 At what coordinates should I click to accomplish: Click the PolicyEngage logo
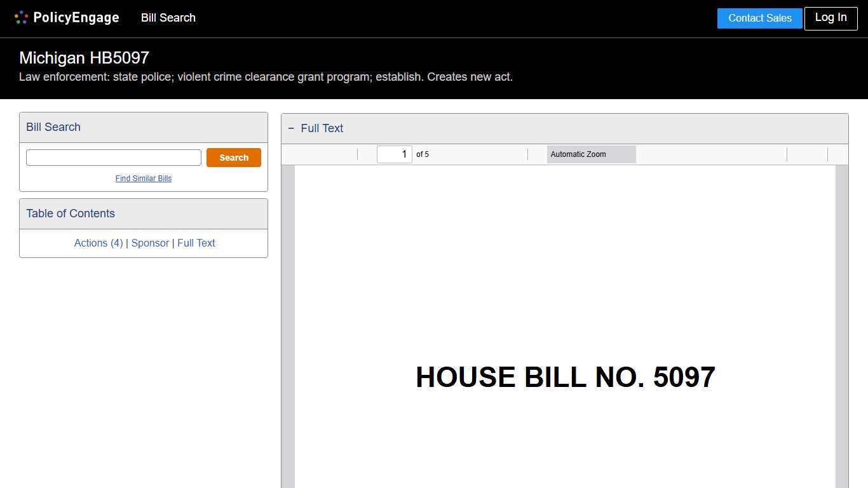67,18
